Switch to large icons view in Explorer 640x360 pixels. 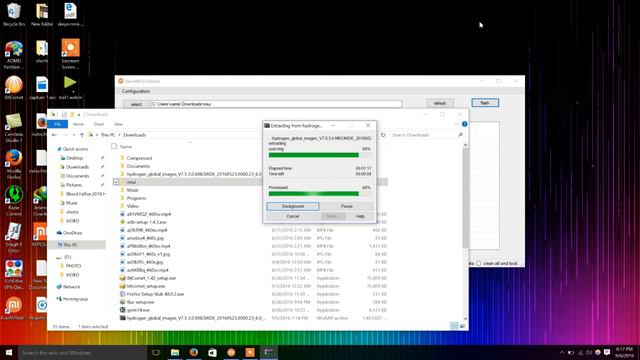[x=462, y=326]
